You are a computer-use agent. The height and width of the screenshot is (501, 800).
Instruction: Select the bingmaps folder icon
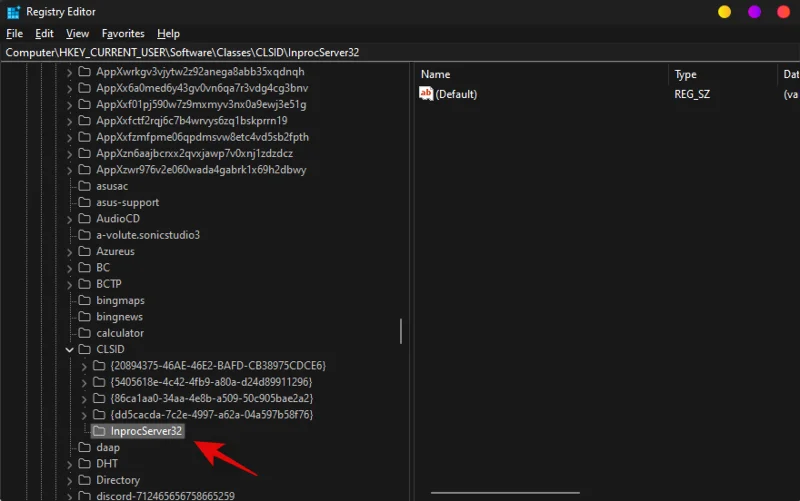pos(84,300)
